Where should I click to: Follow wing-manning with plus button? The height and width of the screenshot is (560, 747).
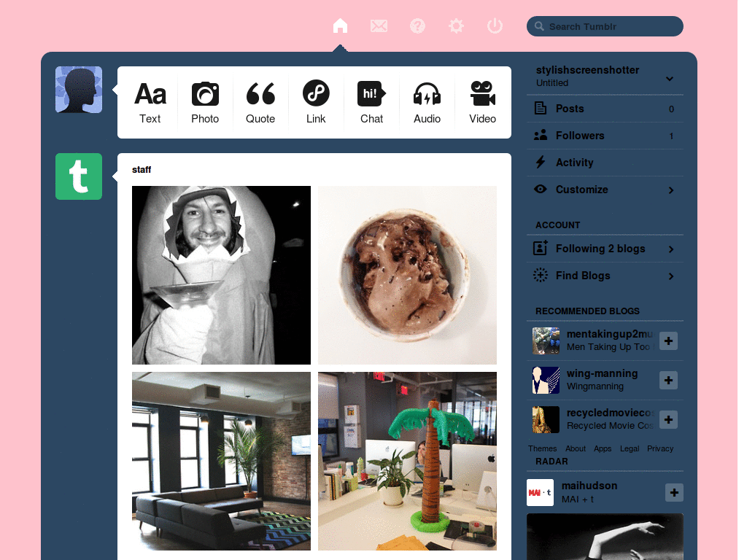668,380
